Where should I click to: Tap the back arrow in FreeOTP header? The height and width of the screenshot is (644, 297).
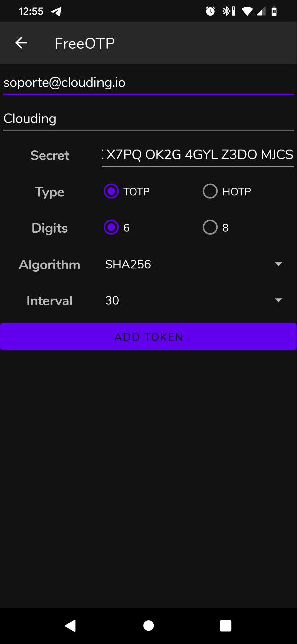click(x=21, y=43)
